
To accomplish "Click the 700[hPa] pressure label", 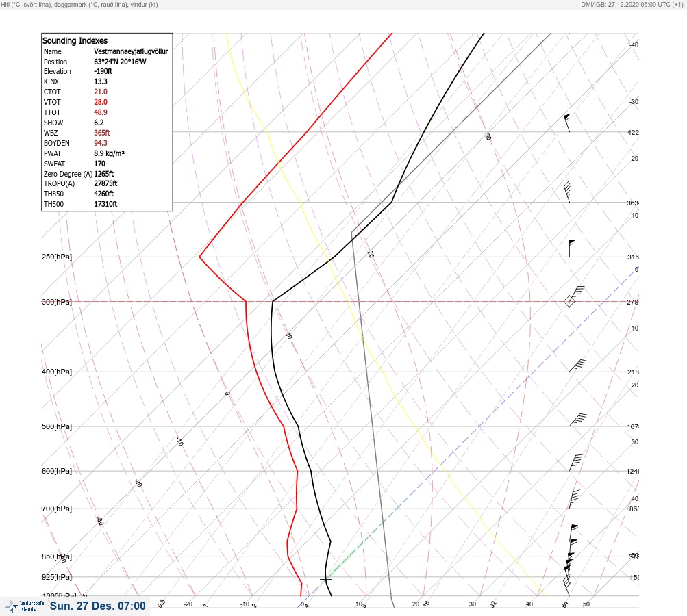I will coord(57,509).
